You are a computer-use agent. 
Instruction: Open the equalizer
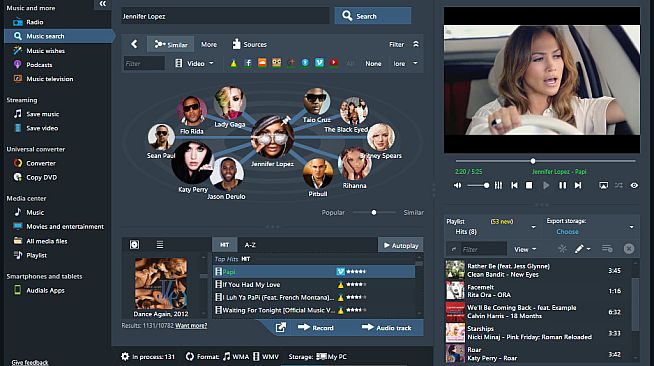point(498,186)
